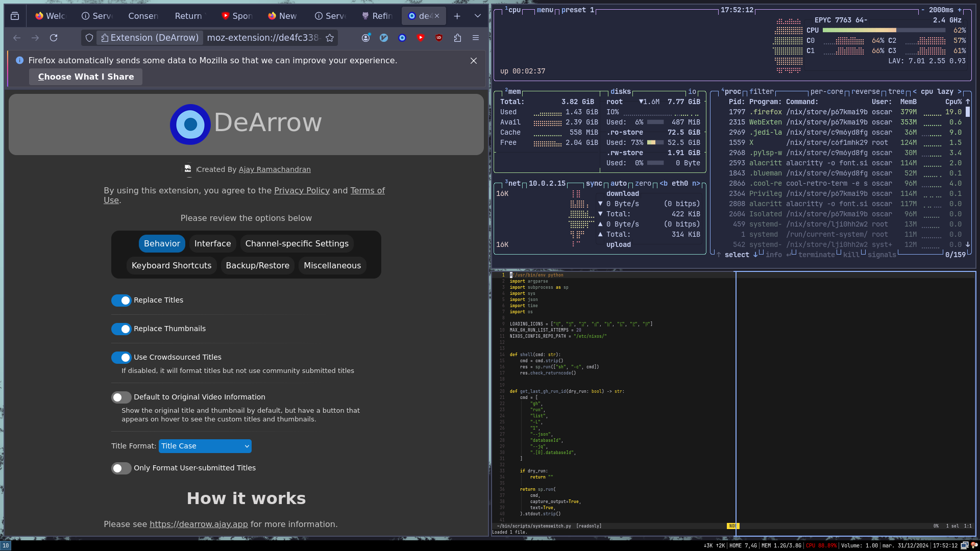
Task: Bookmark this page with the star icon
Action: click(x=330, y=38)
